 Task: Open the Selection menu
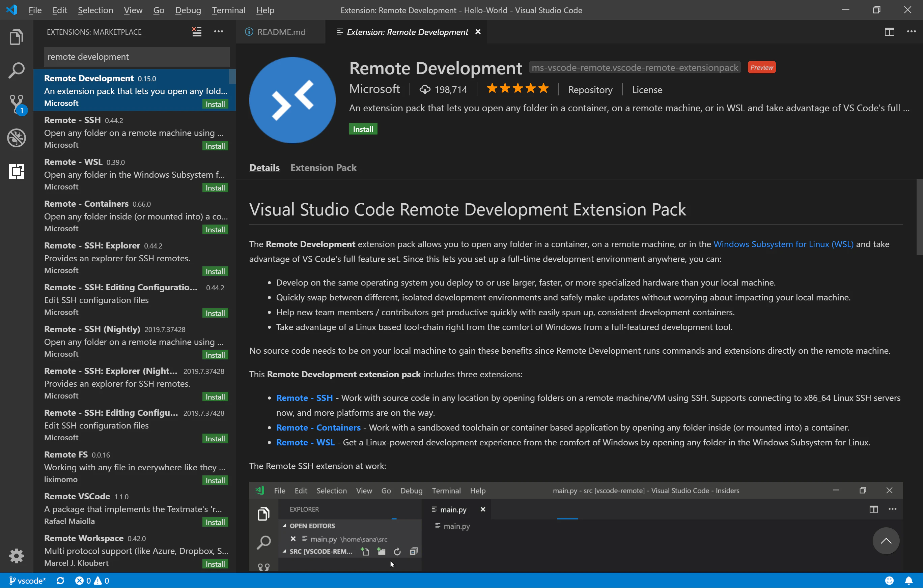[x=95, y=10]
